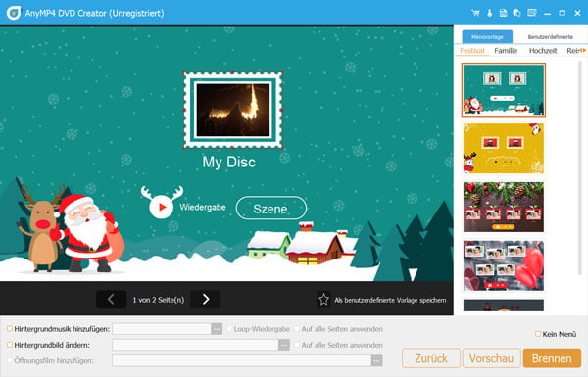This screenshot has height=377, width=588.
Task: Select the Hochzeit category tab
Action: [543, 51]
